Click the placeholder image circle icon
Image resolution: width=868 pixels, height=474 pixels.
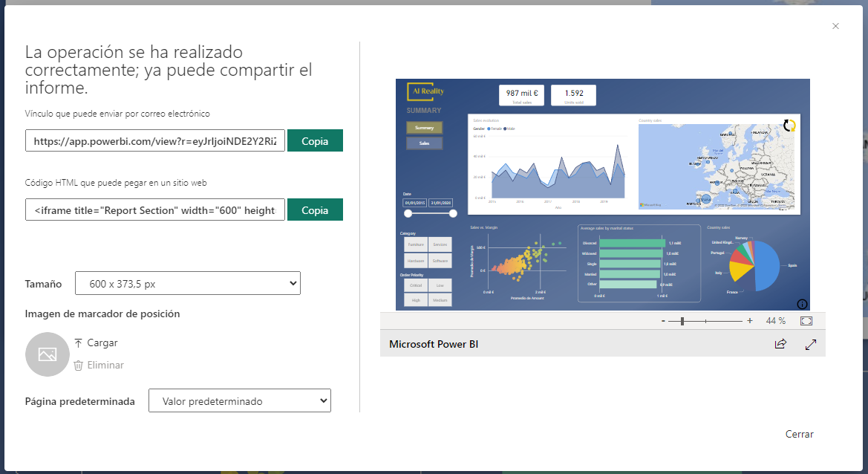48,354
